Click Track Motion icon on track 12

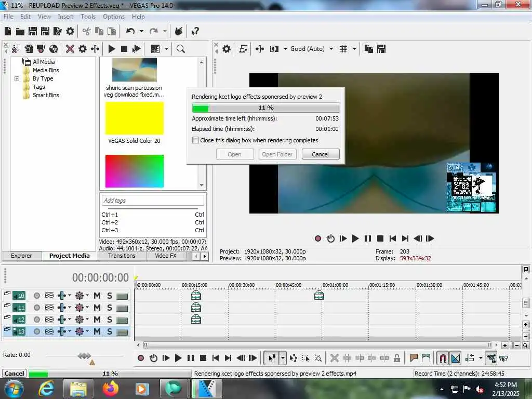pos(49,320)
